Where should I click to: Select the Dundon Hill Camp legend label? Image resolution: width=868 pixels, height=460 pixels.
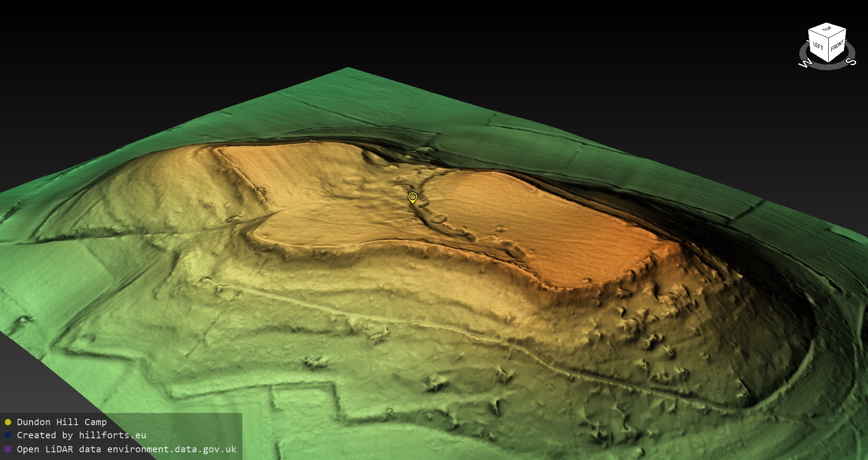(x=61, y=422)
